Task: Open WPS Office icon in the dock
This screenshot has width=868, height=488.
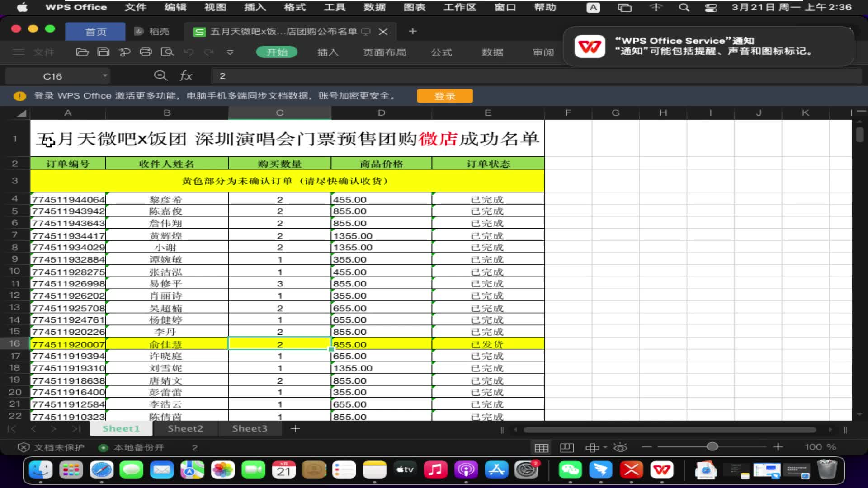Action: (x=662, y=470)
